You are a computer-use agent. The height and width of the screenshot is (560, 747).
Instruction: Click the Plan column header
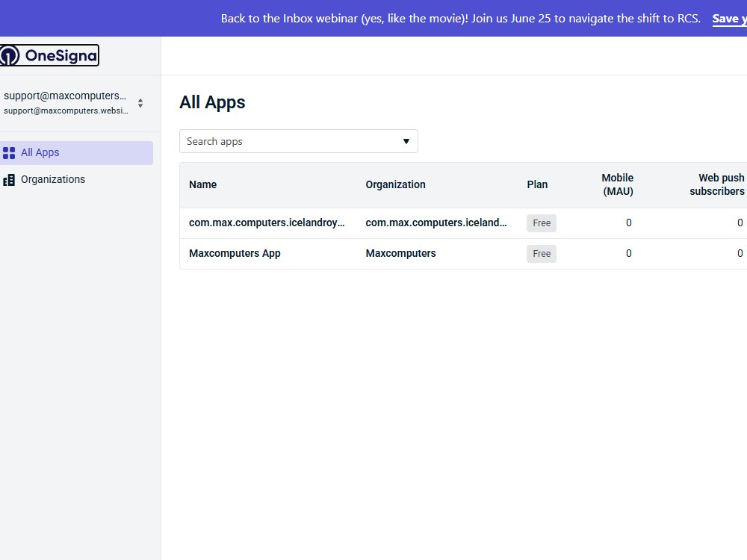pos(537,184)
